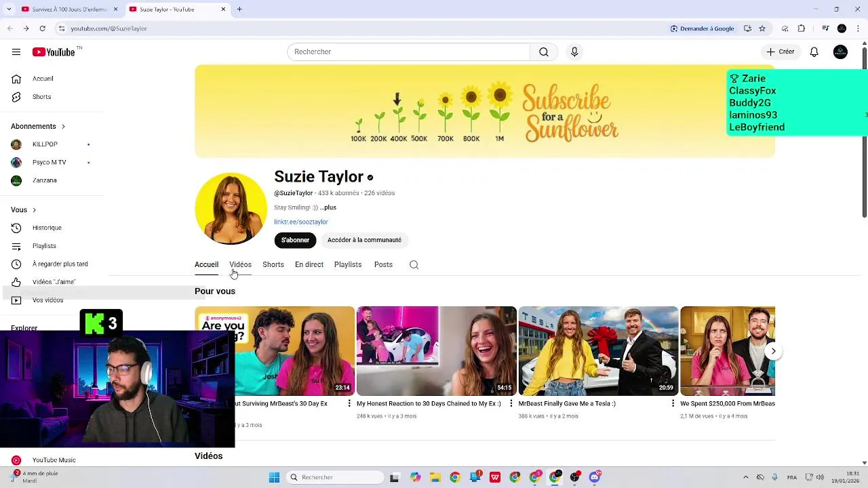This screenshot has width=868, height=488.
Task: Close the Suzie Taylor browser tab
Action: point(223,9)
